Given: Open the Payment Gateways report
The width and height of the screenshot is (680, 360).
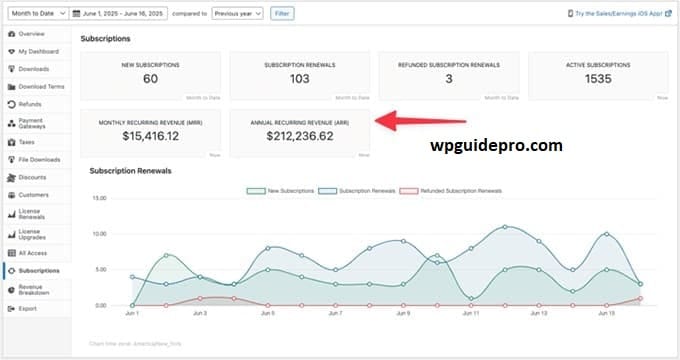Looking at the screenshot, I should tap(32, 124).
